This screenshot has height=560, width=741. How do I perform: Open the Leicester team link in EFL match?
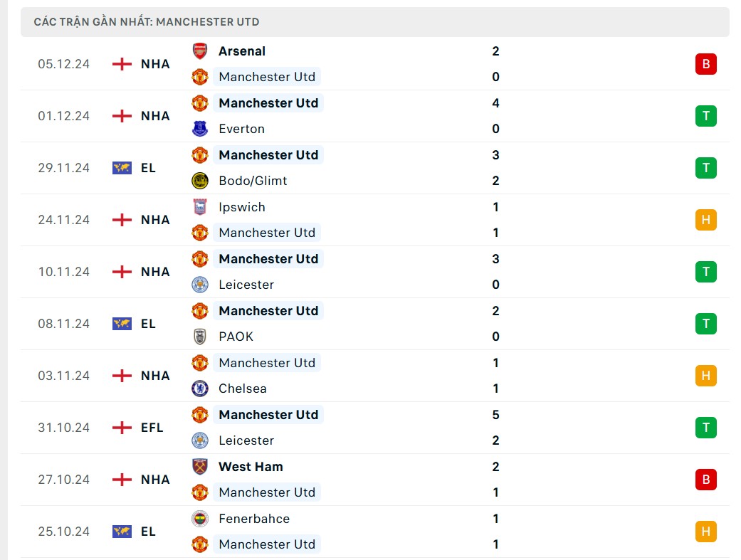[246, 440]
